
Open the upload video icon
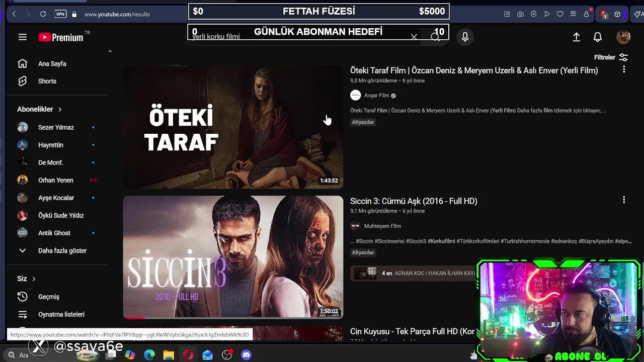click(x=577, y=37)
